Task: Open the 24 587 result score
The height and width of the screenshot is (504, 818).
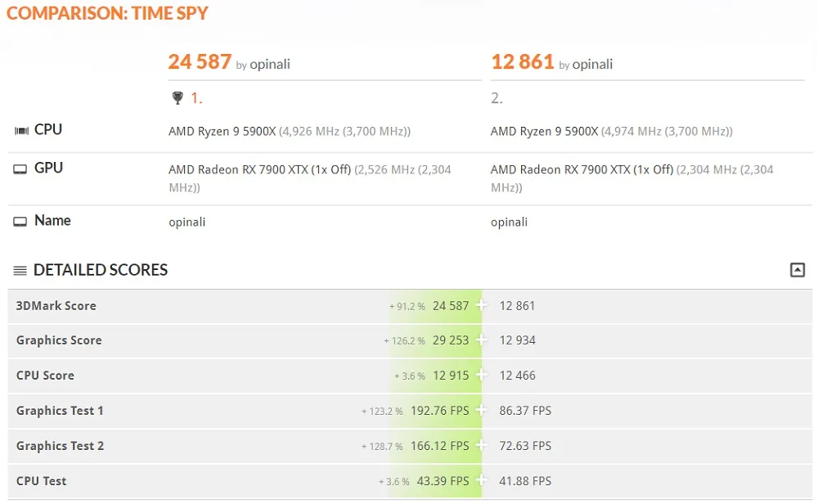Action: click(x=200, y=61)
